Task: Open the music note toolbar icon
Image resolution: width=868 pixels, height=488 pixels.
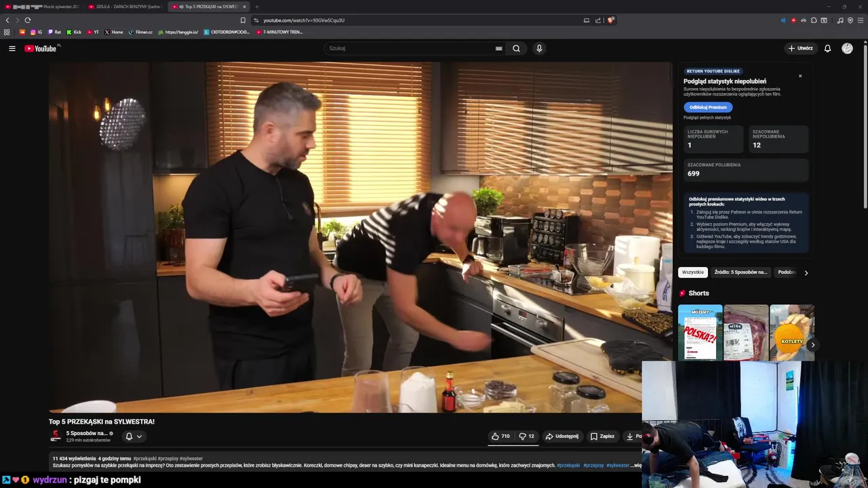Action: [840, 20]
